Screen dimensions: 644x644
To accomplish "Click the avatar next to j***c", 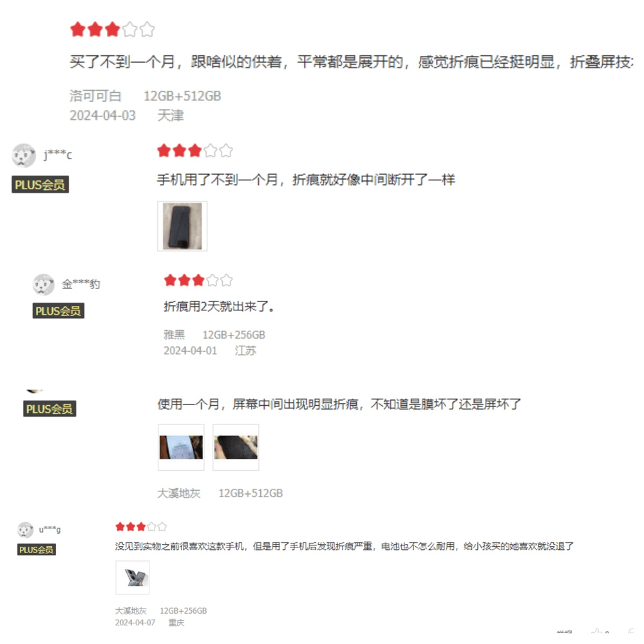I will pyautogui.click(x=24, y=155).
